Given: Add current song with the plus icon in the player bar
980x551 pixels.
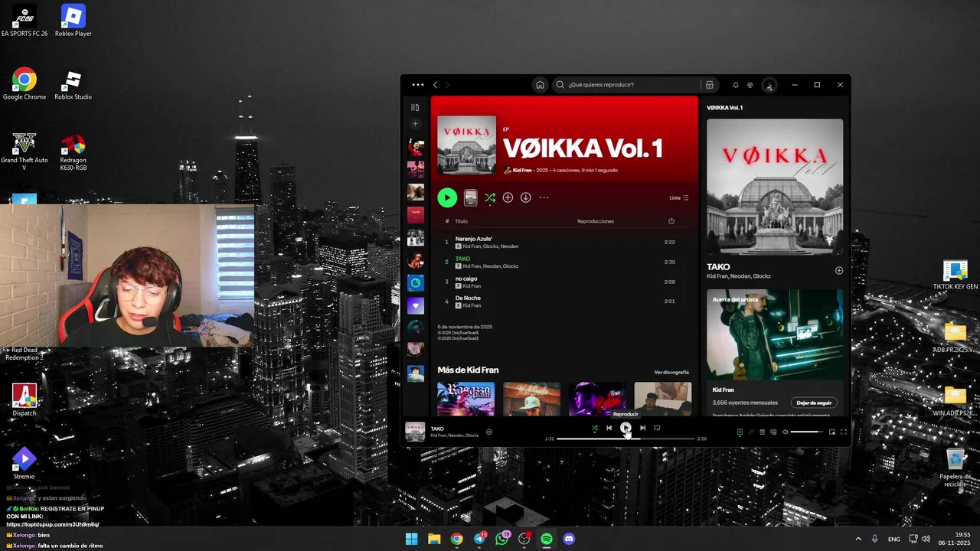Looking at the screenshot, I should (489, 432).
